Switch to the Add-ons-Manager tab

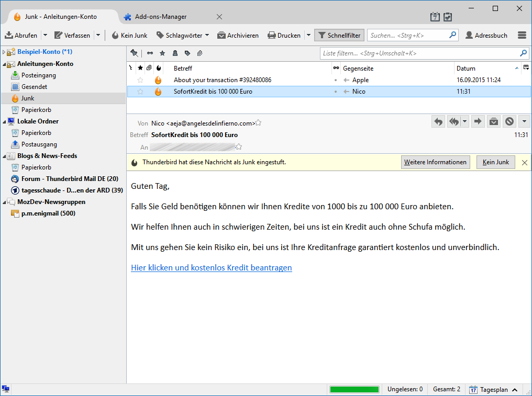coord(160,17)
